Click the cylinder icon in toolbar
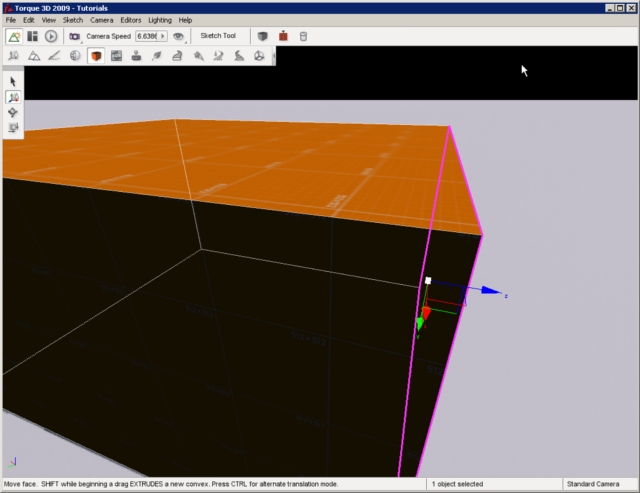The image size is (640, 493). 304,36
